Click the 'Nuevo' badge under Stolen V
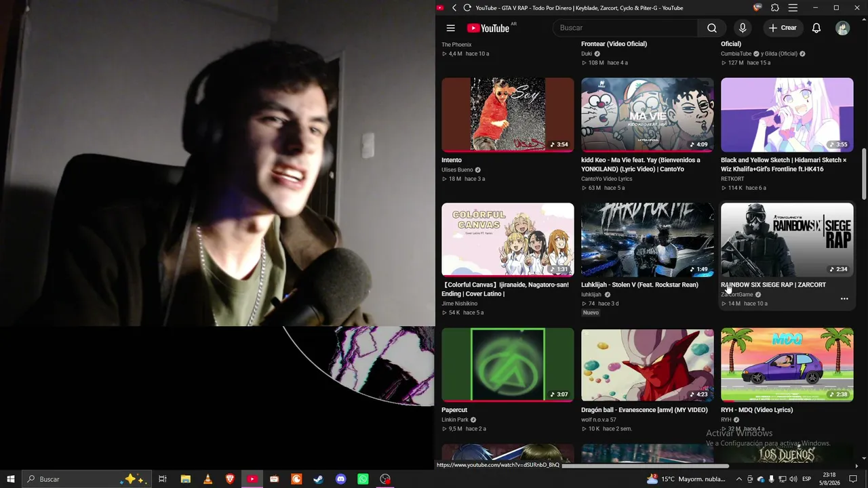868x488 pixels. pyautogui.click(x=591, y=312)
